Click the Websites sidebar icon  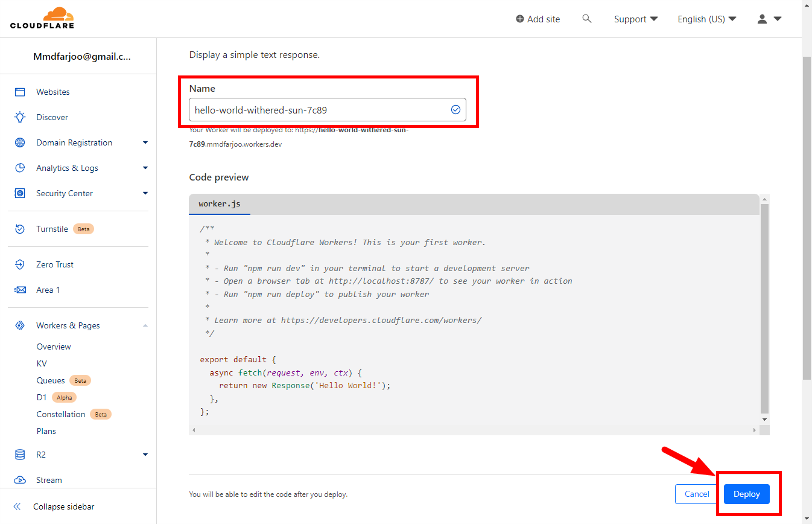click(x=20, y=92)
